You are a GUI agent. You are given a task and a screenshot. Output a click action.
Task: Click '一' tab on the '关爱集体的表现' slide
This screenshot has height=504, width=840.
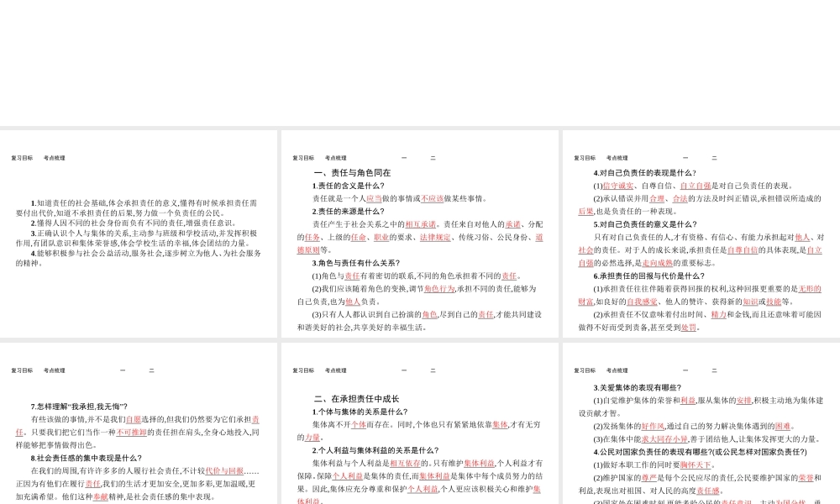685,370
